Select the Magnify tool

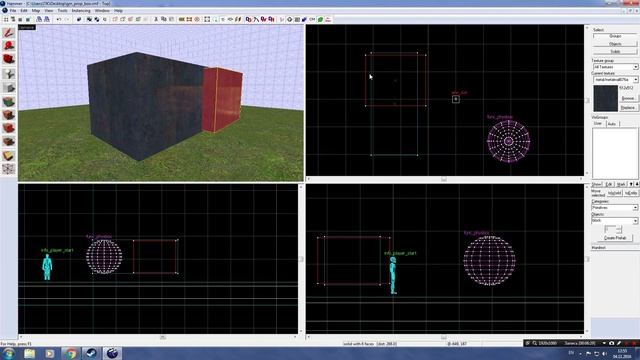pos(9,46)
